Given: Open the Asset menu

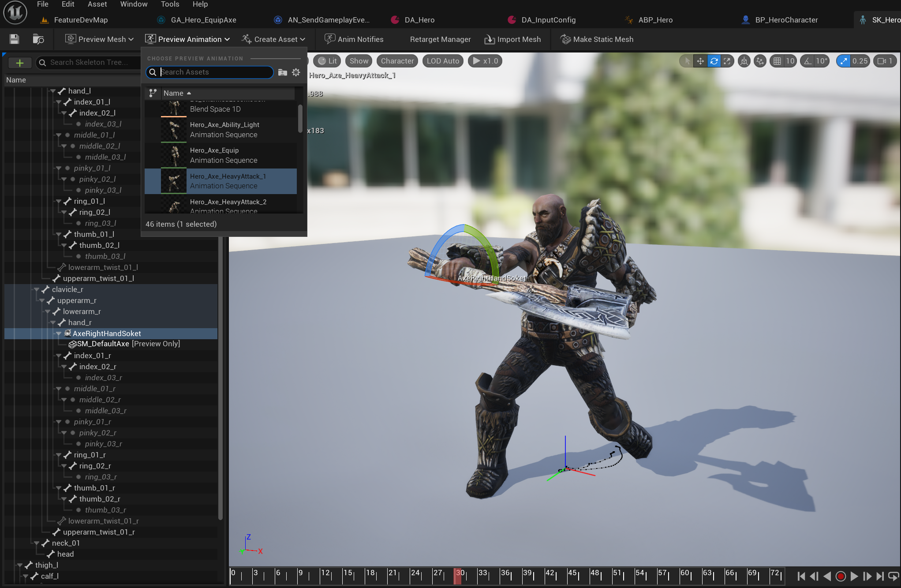Looking at the screenshot, I should 97,4.
